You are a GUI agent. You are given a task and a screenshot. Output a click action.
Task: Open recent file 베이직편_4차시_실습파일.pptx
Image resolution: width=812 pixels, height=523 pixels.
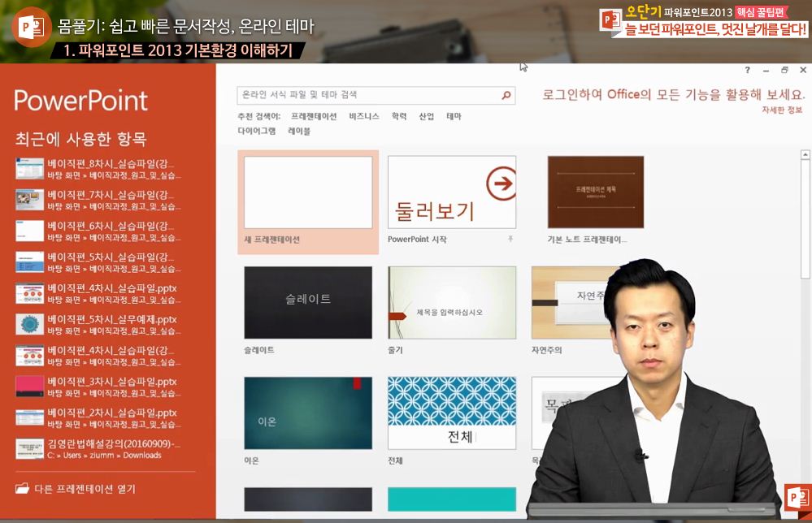pyautogui.click(x=98, y=293)
